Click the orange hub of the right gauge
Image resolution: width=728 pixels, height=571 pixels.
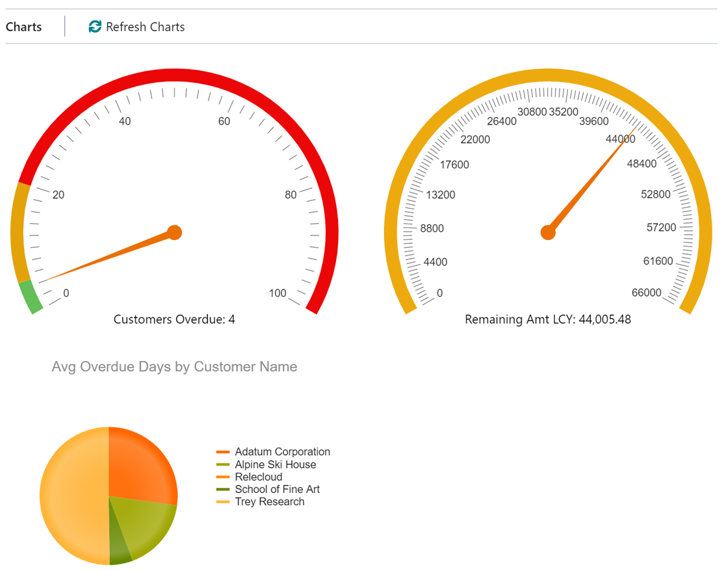(x=548, y=232)
